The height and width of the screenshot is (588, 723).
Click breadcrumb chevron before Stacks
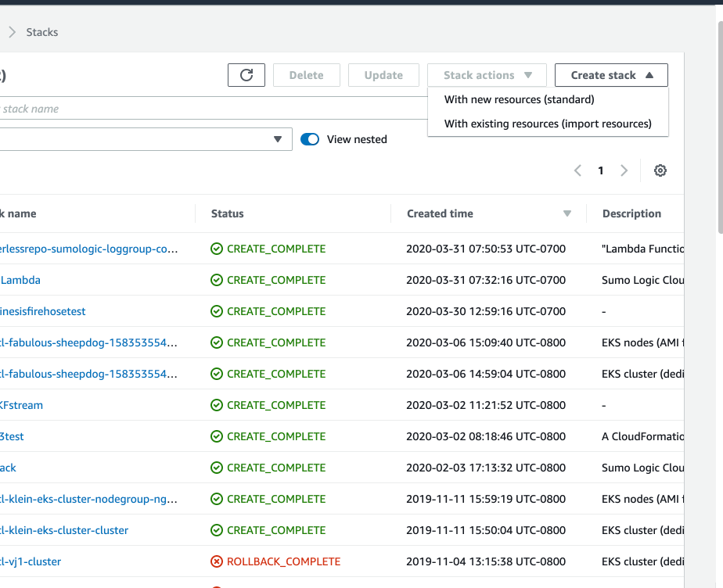click(x=13, y=32)
